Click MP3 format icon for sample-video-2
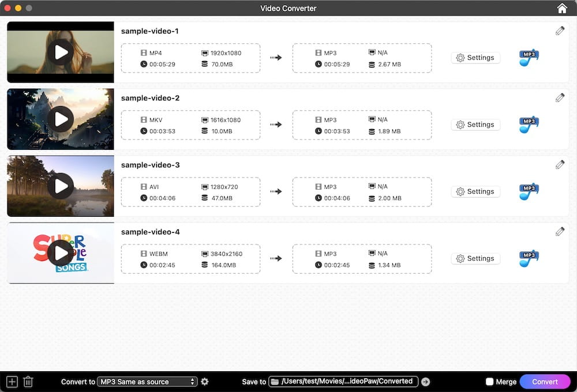 [529, 125]
